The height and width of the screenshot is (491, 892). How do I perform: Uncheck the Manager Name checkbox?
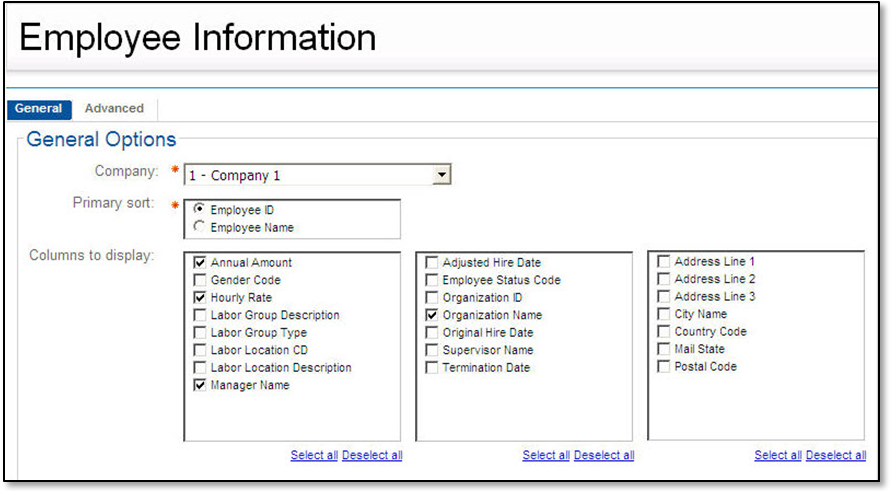[x=200, y=385]
